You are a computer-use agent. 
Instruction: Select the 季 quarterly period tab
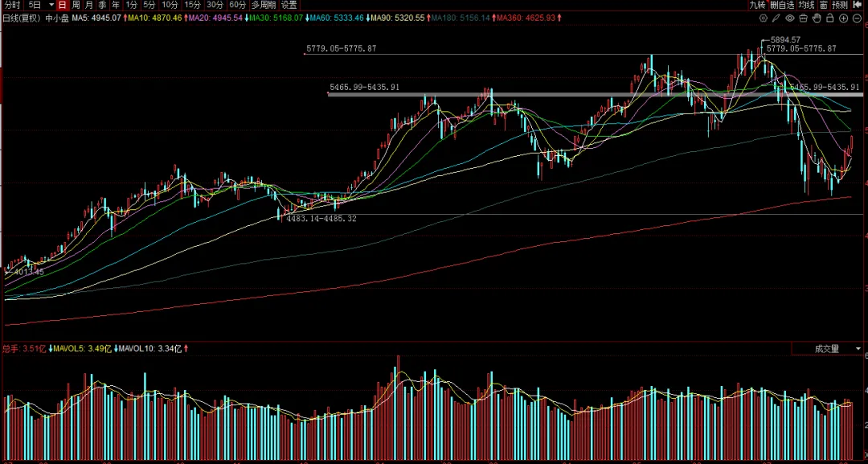coord(102,5)
